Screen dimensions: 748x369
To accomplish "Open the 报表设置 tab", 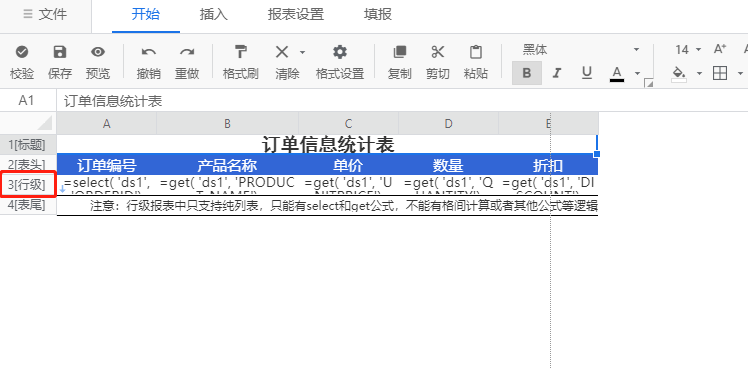I will click(x=296, y=14).
